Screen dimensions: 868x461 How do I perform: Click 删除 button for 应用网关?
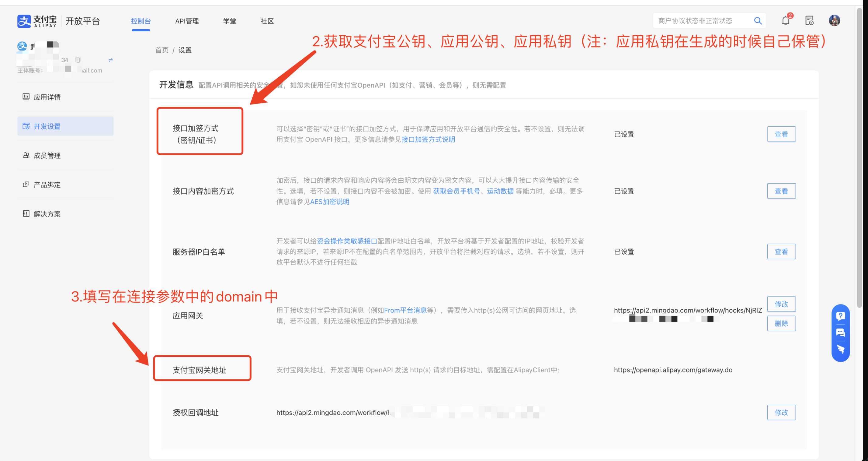(781, 323)
